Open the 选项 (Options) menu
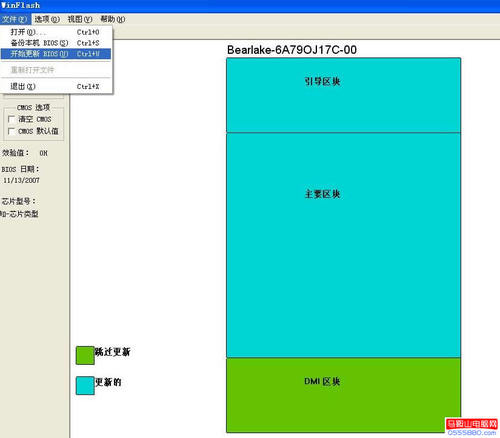This screenshot has width=500, height=438. tap(47, 19)
